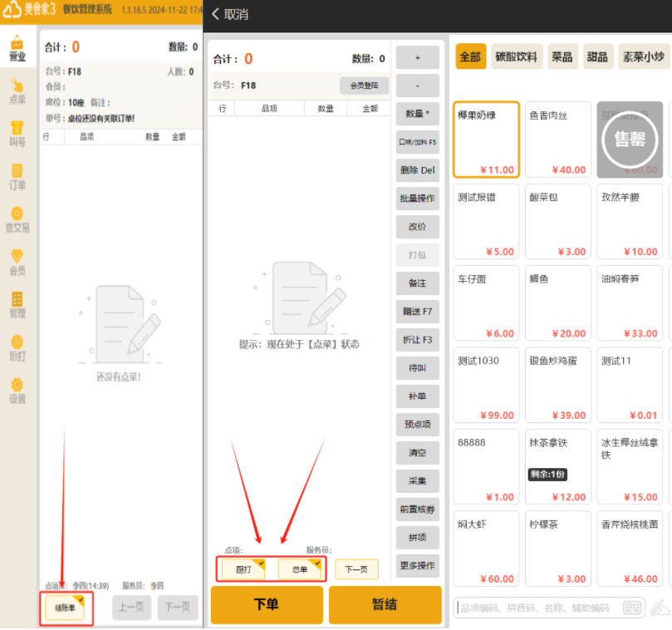Toggle the 结账单 option
672x630 pixels.
pyautogui.click(x=65, y=608)
